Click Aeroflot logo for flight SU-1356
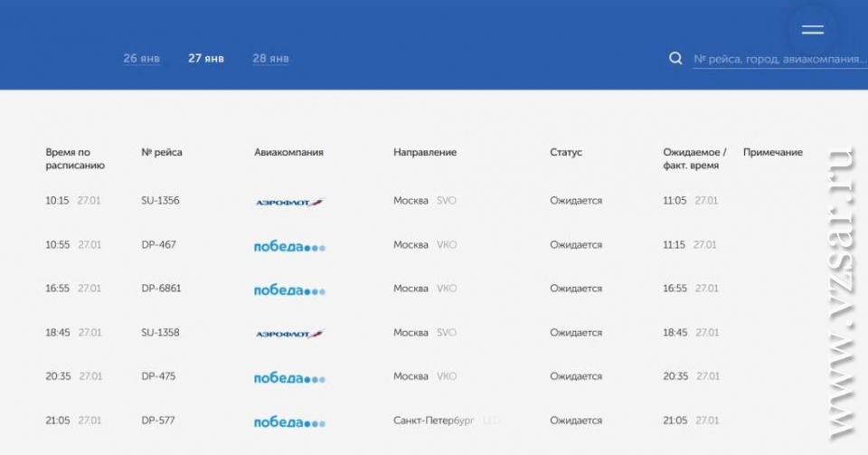This screenshot has width=868, height=455. (289, 202)
